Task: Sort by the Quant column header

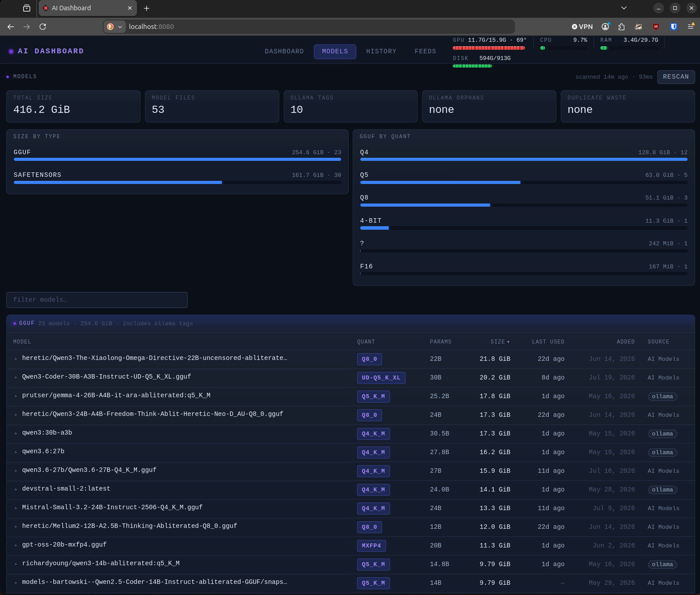Action: click(x=366, y=342)
